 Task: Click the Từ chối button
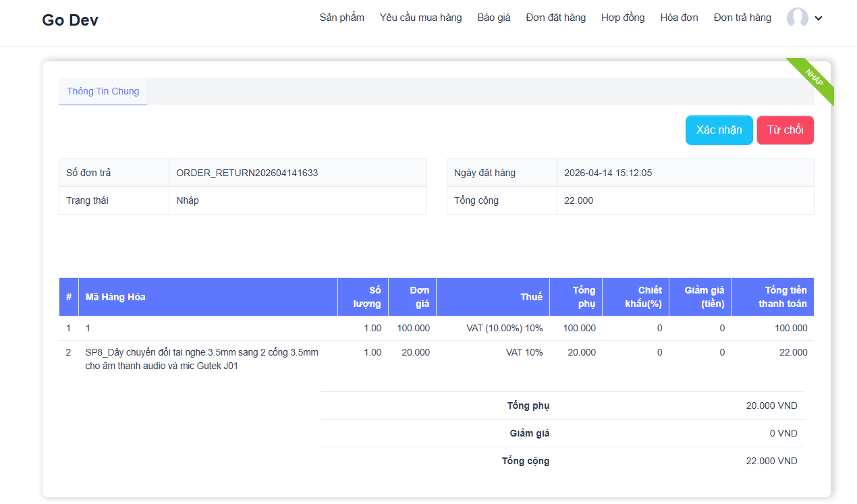785,130
